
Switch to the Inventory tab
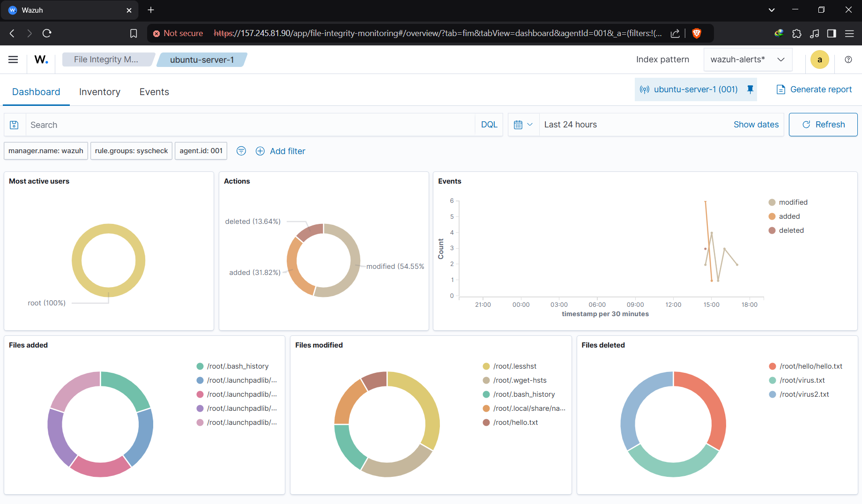pyautogui.click(x=100, y=92)
